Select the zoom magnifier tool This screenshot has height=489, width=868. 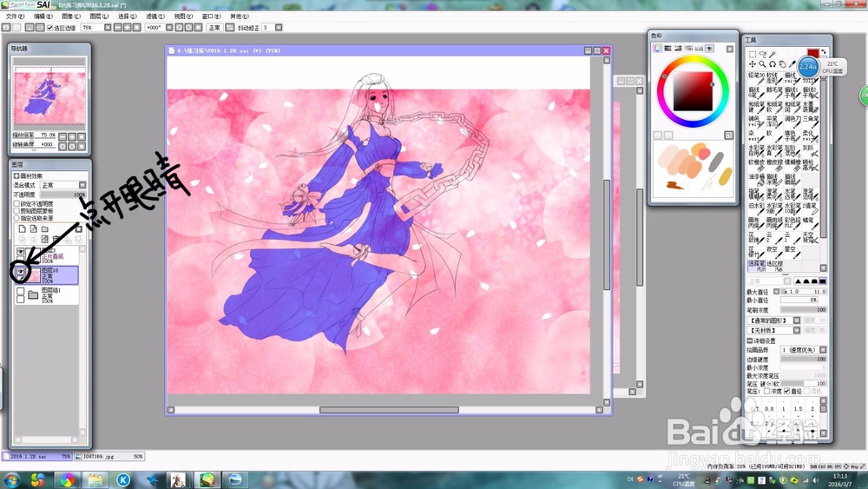(x=762, y=63)
